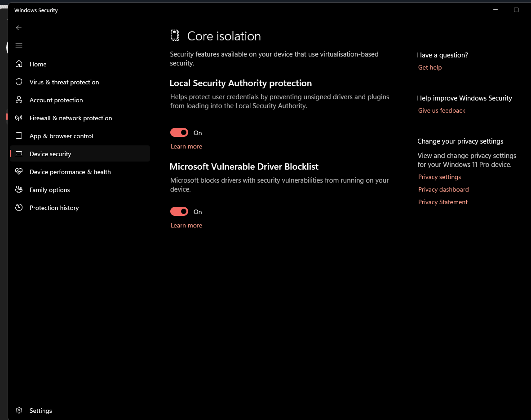Click Local Security Authority protection heading
This screenshot has width=531, height=420.
(240, 83)
